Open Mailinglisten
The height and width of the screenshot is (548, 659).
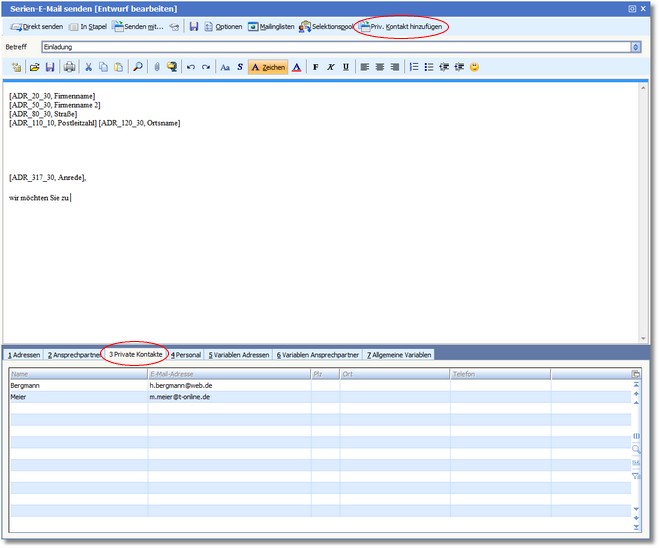271,26
